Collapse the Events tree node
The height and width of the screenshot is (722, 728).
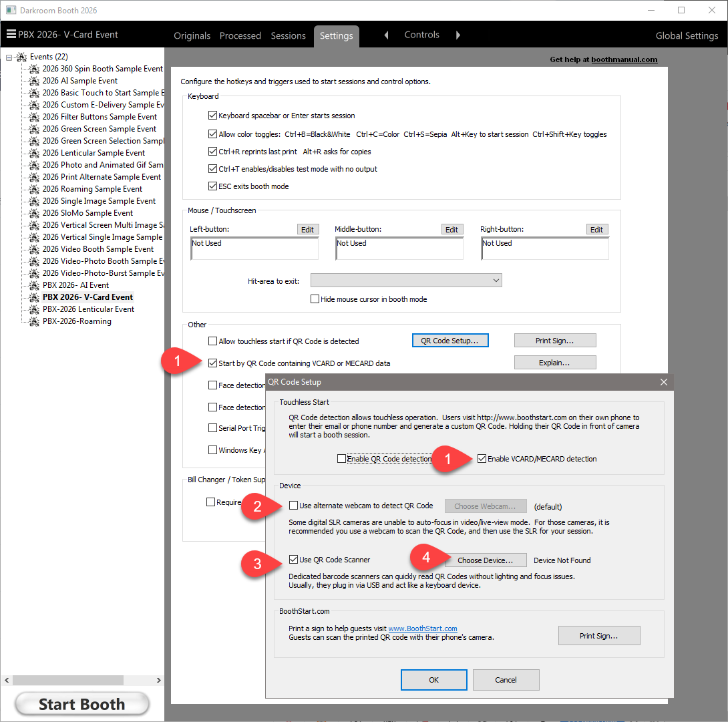click(9, 57)
